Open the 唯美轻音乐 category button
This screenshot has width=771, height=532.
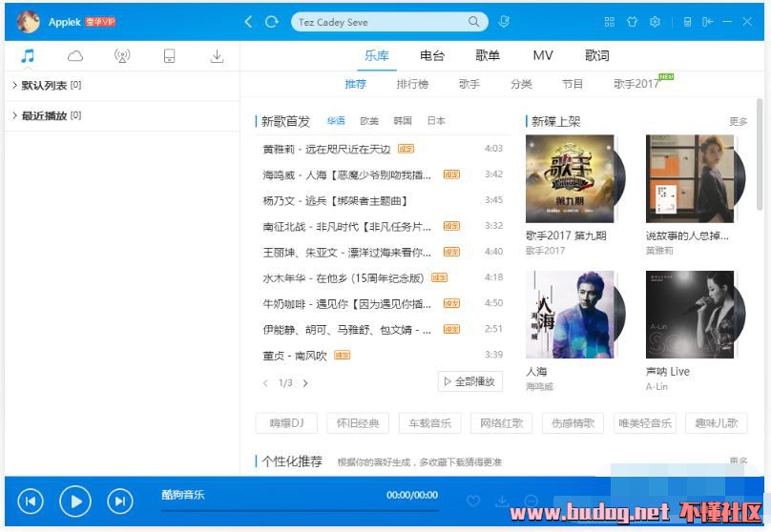[645, 423]
